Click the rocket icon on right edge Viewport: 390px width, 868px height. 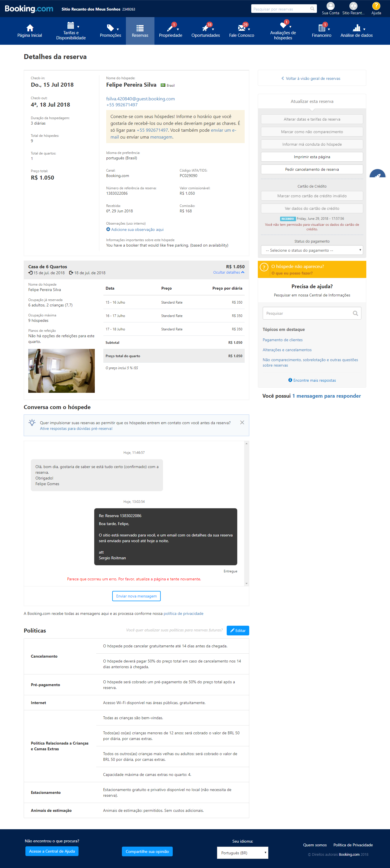[x=378, y=174]
